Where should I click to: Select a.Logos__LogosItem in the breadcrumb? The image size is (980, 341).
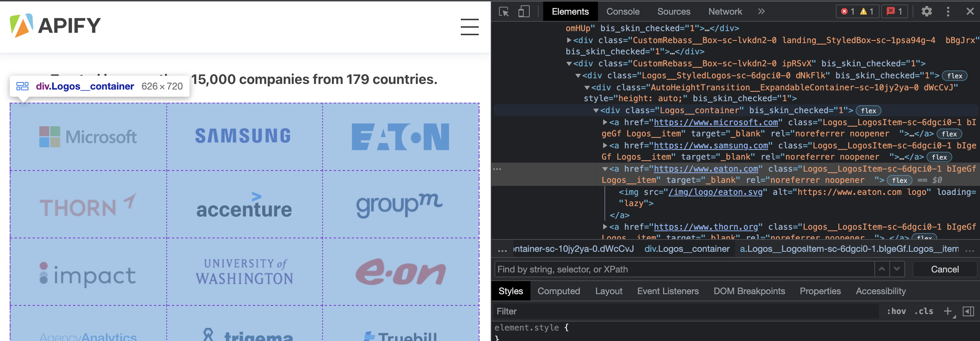click(x=849, y=249)
